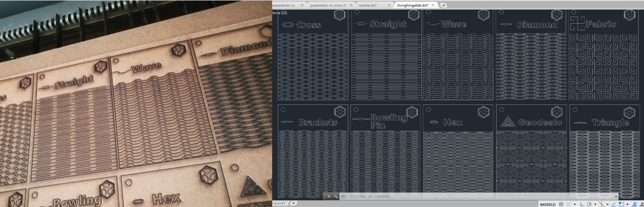Select the hanging hole circle on Brackets panel
The image size is (644, 207).
click(x=284, y=110)
